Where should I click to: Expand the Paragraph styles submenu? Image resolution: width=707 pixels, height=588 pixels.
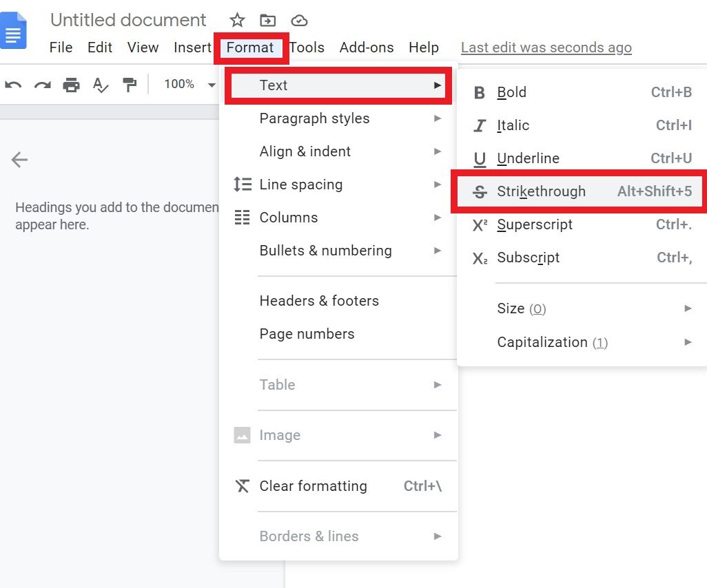point(314,118)
